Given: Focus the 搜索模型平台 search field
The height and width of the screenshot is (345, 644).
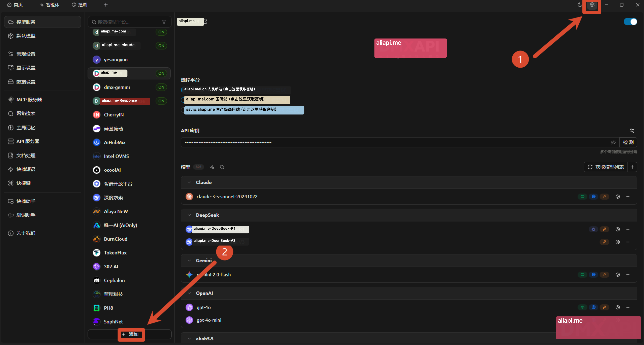Looking at the screenshot, I should click(130, 22).
